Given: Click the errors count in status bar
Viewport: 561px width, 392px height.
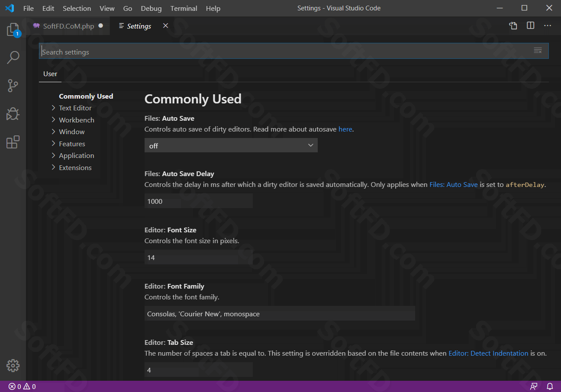Looking at the screenshot, I should pos(15,386).
